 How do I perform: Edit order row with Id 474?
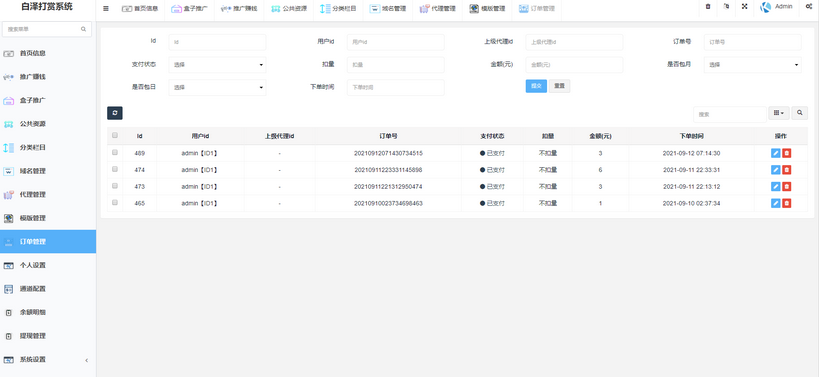click(x=775, y=170)
